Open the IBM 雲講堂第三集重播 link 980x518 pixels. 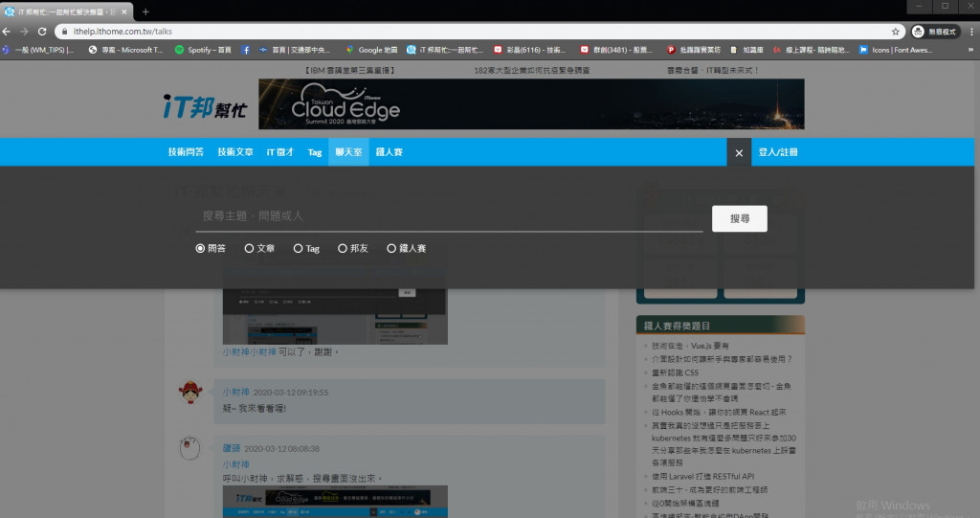[x=350, y=70]
